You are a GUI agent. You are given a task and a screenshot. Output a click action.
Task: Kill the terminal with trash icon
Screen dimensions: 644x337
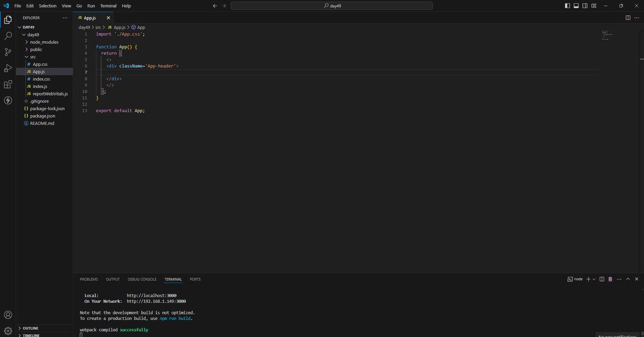tap(610, 279)
